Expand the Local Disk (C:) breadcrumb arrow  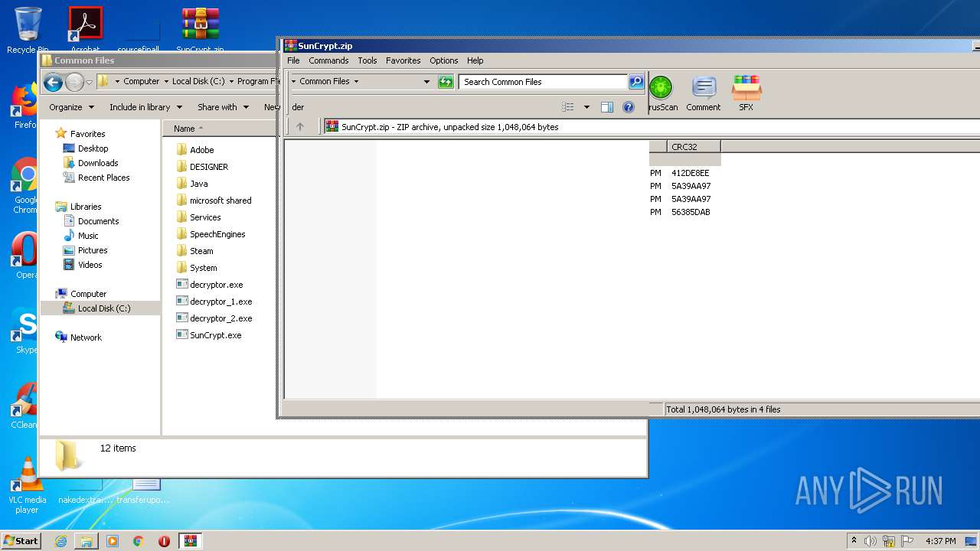[230, 81]
